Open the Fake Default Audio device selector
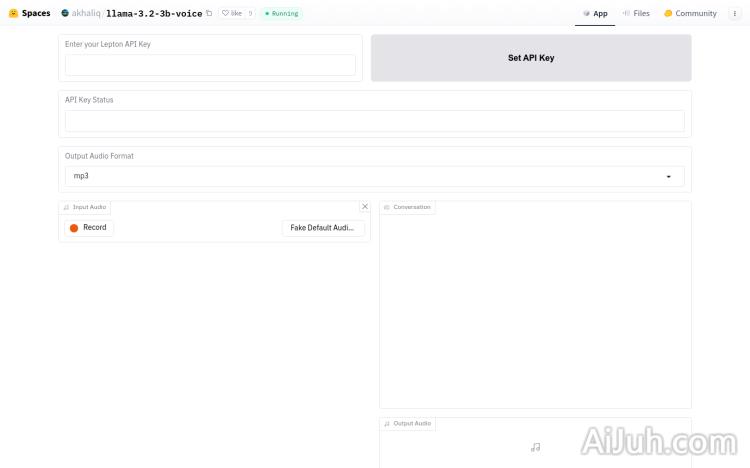Image resolution: width=750 pixels, height=468 pixels. (322, 228)
